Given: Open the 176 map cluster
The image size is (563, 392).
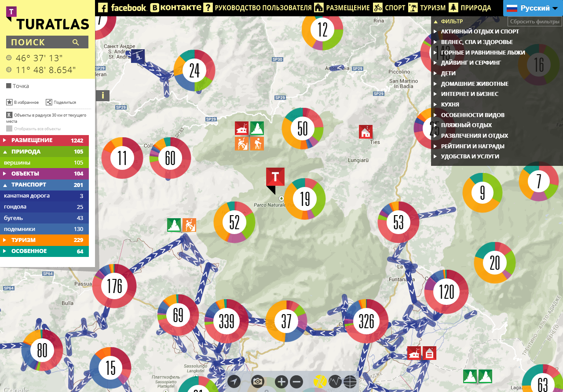Looking at the screenshot, I should tap(114, 286).
